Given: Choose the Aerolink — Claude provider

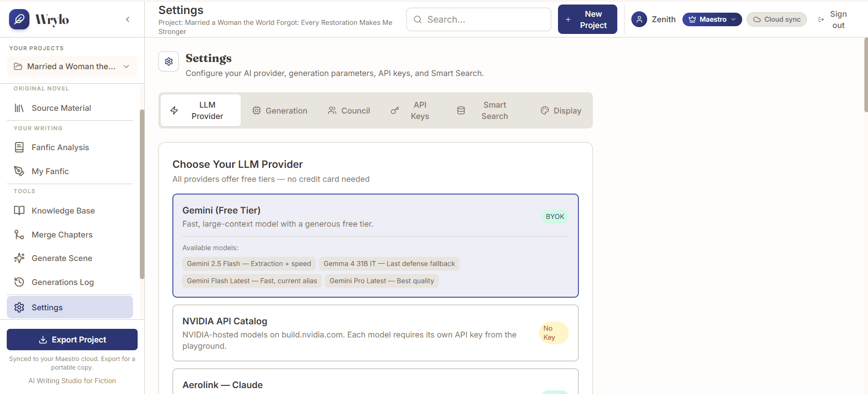Looking at the screenshot, I should 375,381.
